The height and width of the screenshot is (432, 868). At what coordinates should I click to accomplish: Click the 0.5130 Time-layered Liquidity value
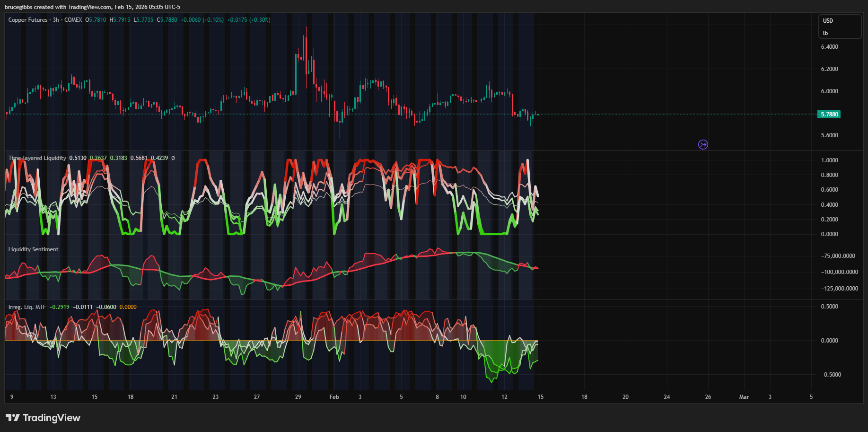click(x=78, y=158)
